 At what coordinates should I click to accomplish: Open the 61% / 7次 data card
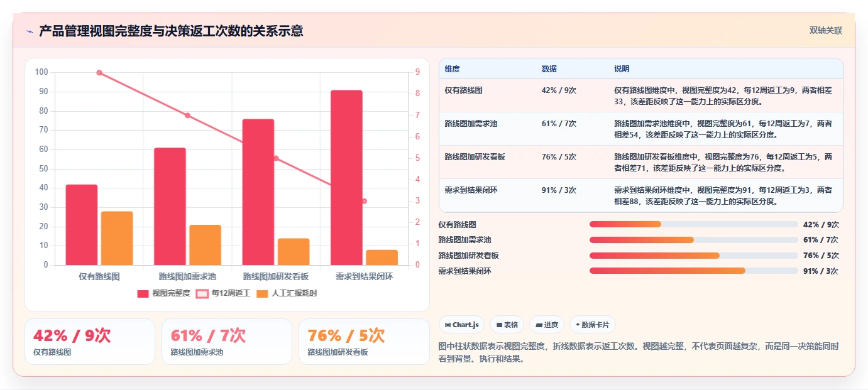(x=226, y=342)
